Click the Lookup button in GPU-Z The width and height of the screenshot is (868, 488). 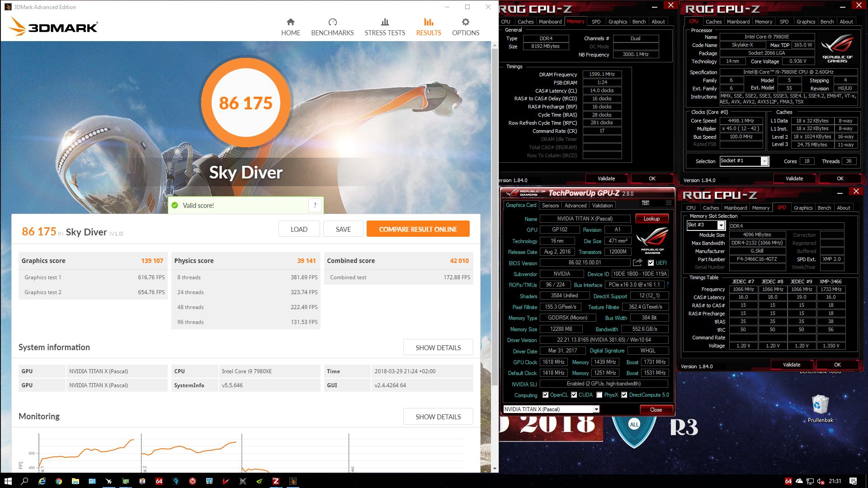click(651, 218)
